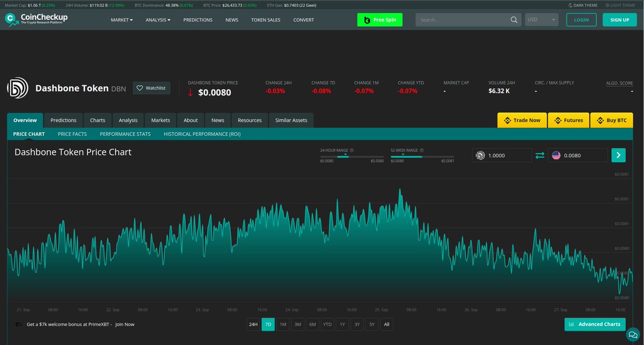Open Advanced Charts

595,324
